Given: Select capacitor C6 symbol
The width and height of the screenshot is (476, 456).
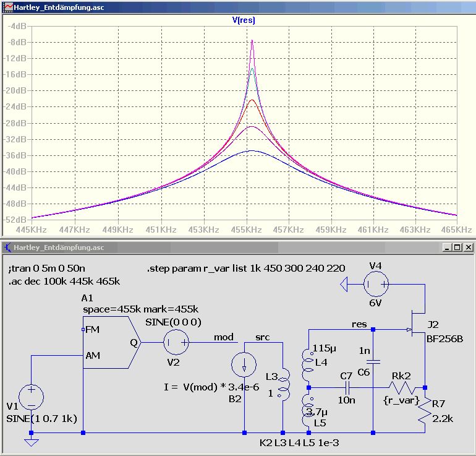Looking at the screenshot, I should pyautogui.click(x=373, y=362).
